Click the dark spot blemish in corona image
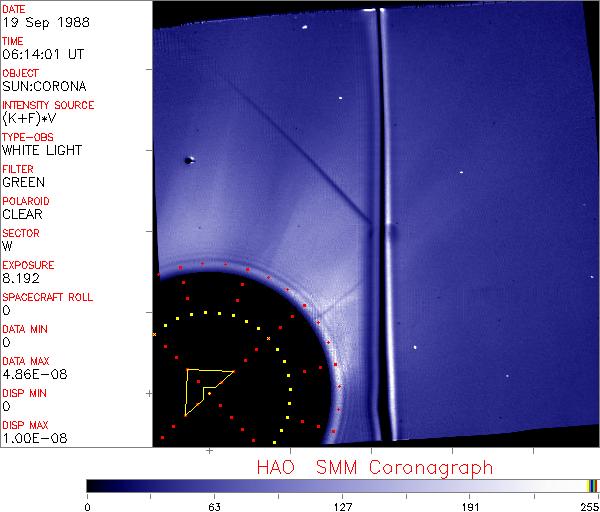Viewport: 600px width, 512px height. coord(188,161)
